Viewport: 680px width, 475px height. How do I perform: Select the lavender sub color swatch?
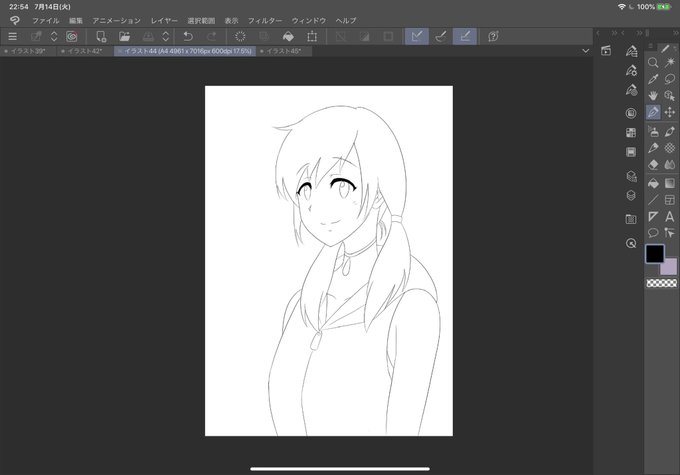(670, 267)
